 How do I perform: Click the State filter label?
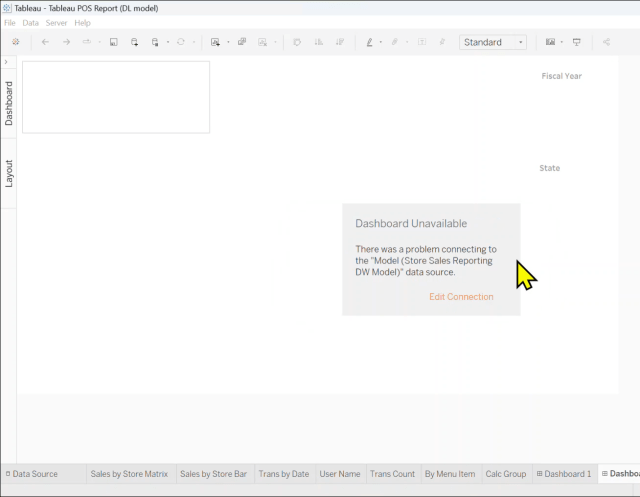pos(549,168)
